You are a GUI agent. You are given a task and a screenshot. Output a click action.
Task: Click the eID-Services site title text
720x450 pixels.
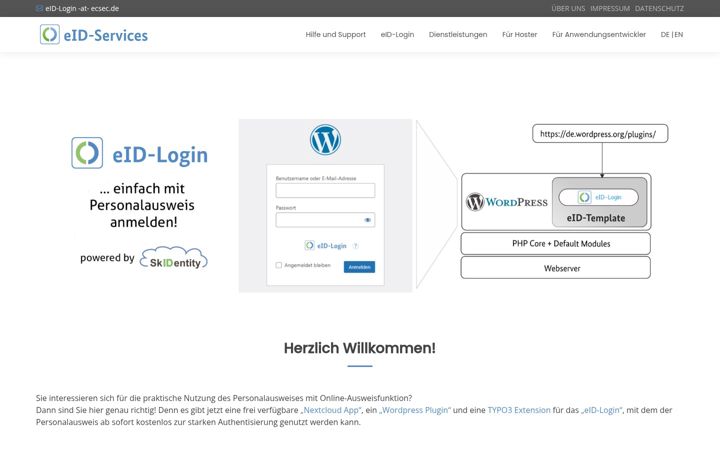click(x=106, y=35)
